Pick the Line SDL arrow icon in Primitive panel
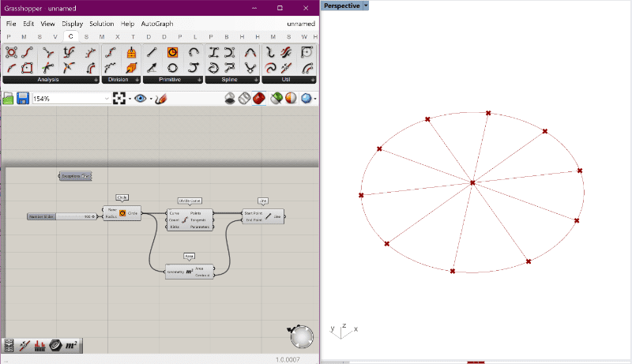 click(152, 68)
